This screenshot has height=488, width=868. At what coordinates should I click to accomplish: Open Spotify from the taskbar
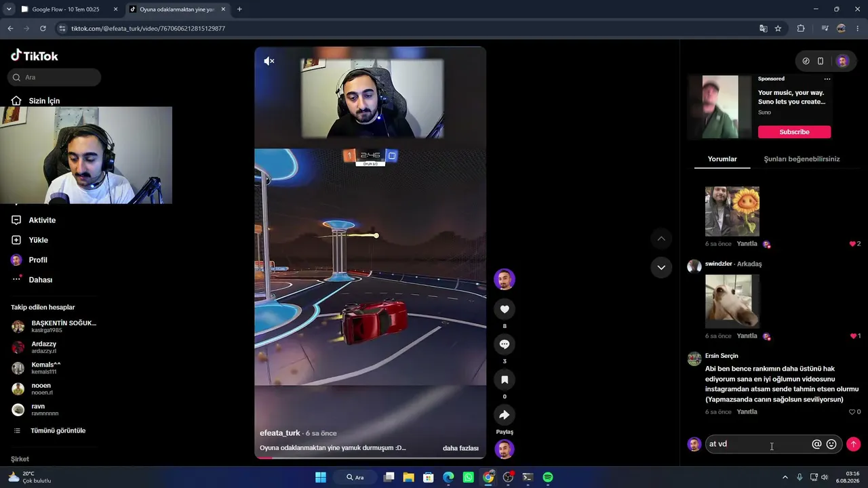[548, 477]
